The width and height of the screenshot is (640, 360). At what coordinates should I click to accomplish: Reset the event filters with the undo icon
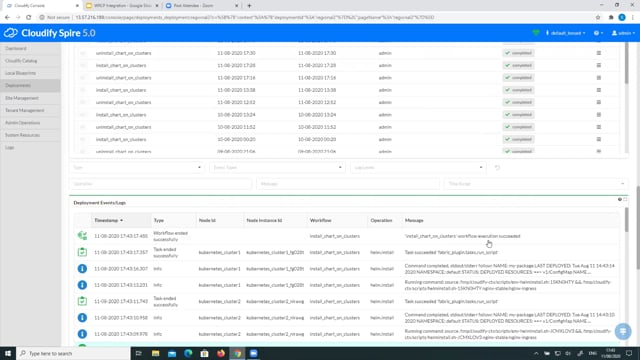coord(497,167)
